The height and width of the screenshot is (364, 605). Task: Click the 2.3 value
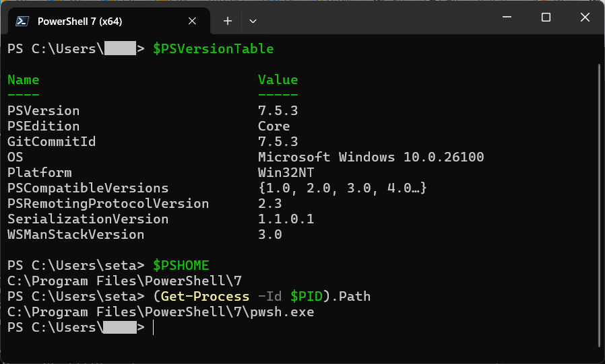[269, 204]
